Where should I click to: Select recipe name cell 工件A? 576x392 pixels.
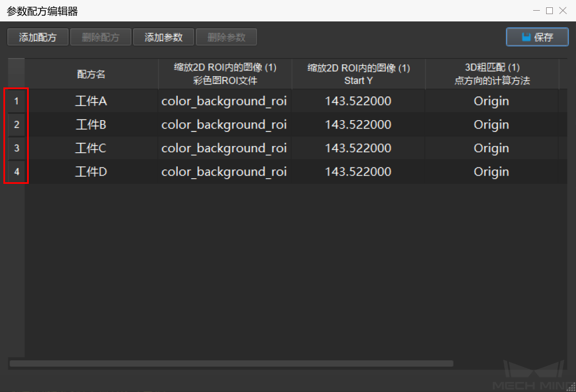click(91, 101)
